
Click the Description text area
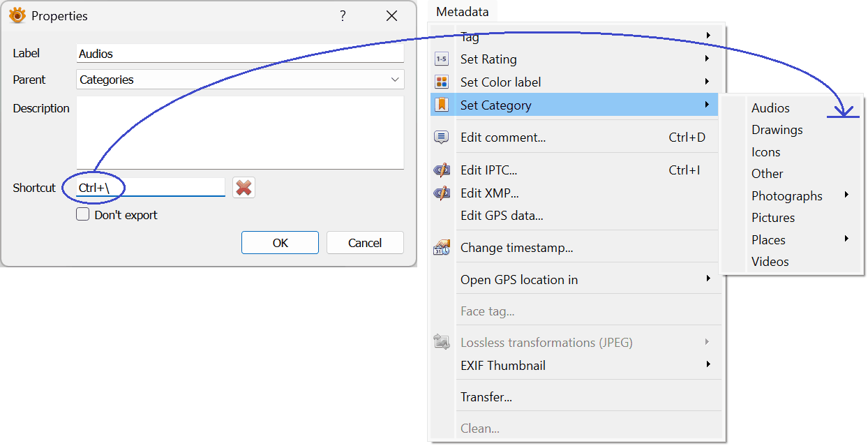coord(240,133)
